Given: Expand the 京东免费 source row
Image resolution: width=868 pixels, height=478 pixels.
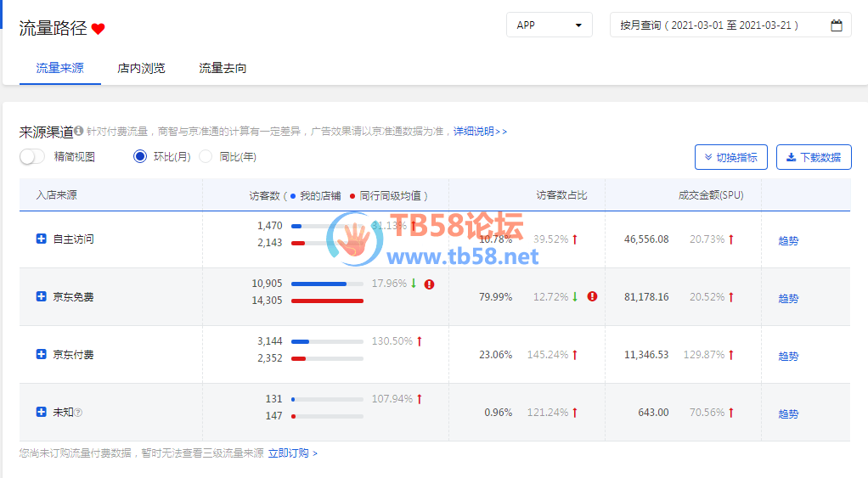Looking at the screenshot, I should pos(41,296).
